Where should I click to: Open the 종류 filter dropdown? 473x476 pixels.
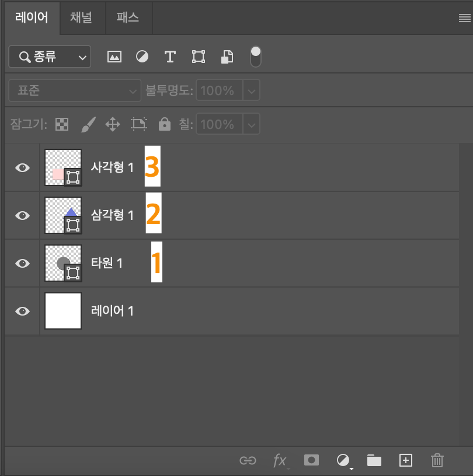tap(50, 57)
